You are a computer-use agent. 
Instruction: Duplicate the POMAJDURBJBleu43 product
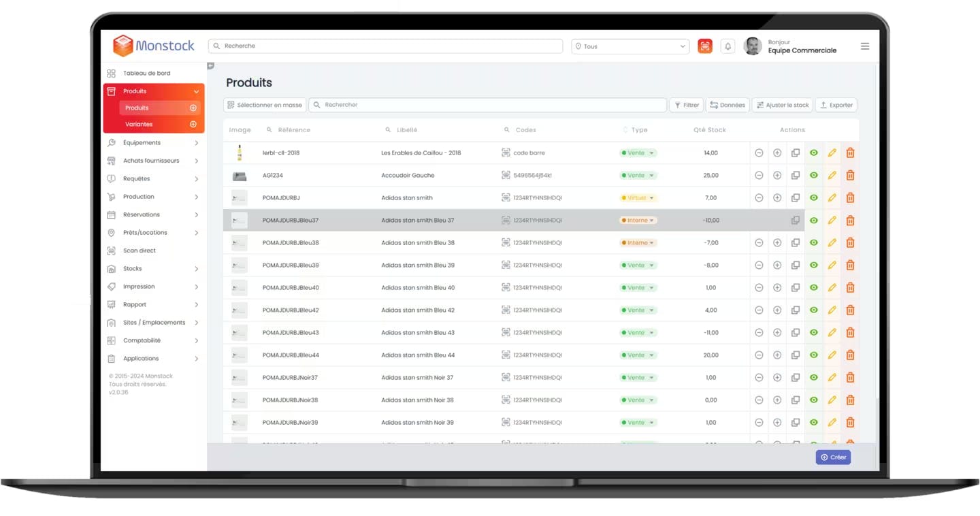point(795,333)
